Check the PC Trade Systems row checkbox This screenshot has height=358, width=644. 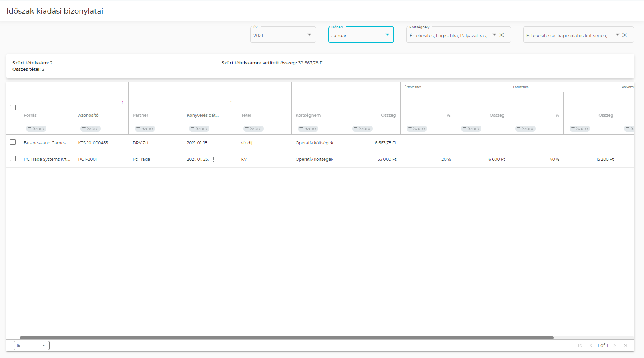(13, 158)
